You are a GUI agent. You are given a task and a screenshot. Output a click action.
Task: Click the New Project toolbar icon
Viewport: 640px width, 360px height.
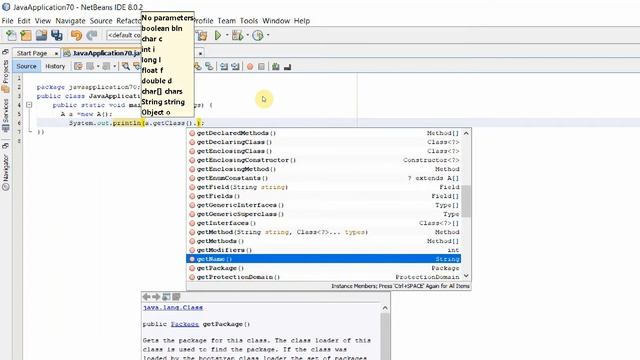click(x=26, y=36)
